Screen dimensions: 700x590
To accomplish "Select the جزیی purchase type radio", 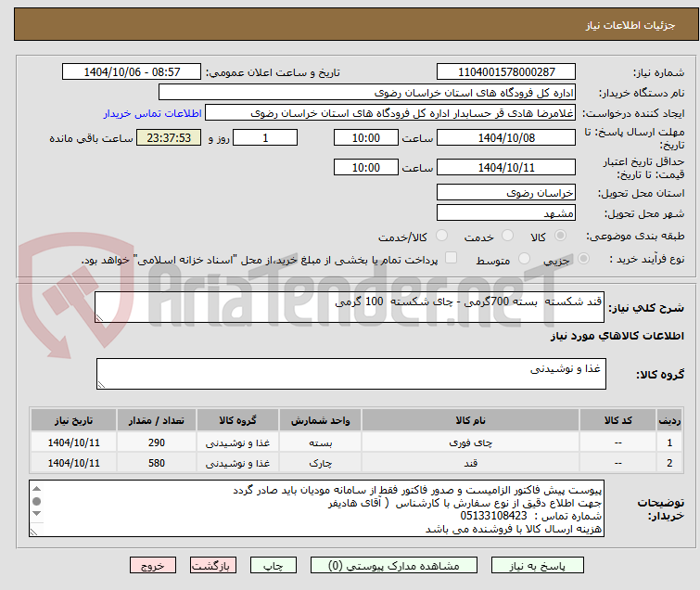I will click(583, 259).
